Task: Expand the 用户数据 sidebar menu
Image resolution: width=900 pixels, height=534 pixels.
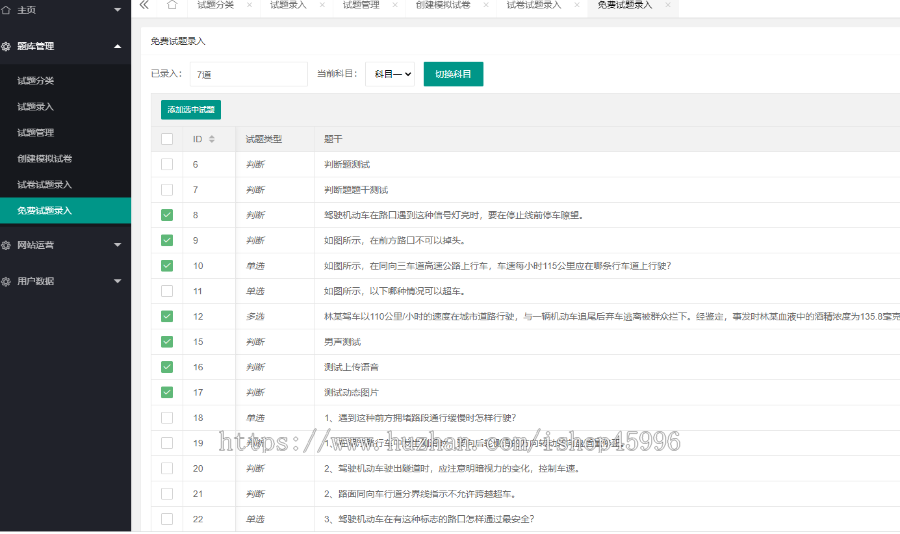Action: 118,281
